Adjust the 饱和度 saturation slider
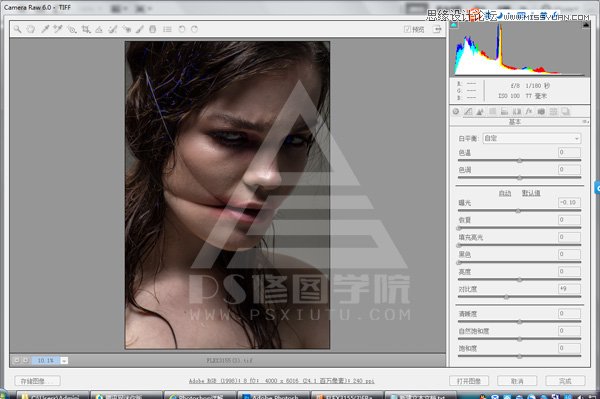Screen dimensions: 600x399 pyautogui.click(x=520, y=356)
